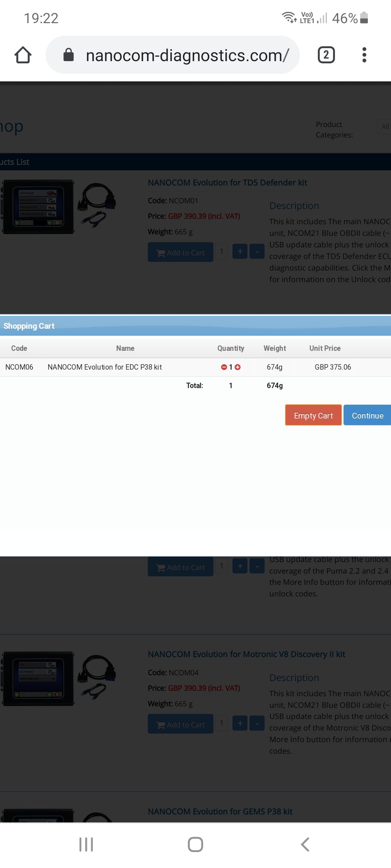The image size is (391, 868).
Task: Open NANOCOM Evolution for Motronic V8 Discovery II link
Action: tap(246, 654)
